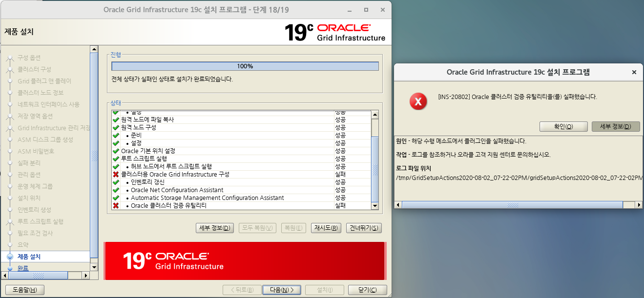Select 클러스터 노드 정보 step
Viewport: 644px width, 298px height.
(41, 93)
